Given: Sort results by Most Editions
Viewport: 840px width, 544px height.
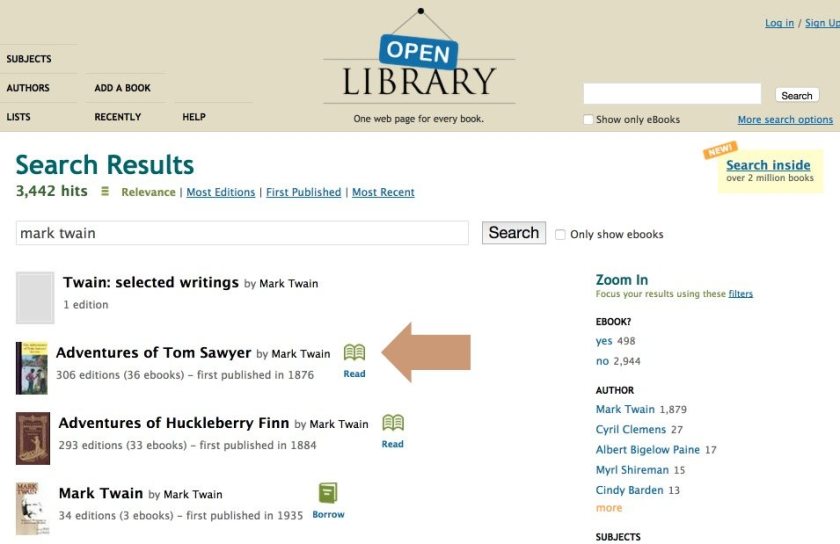Looking at the screenshot, I should [221, 192].
